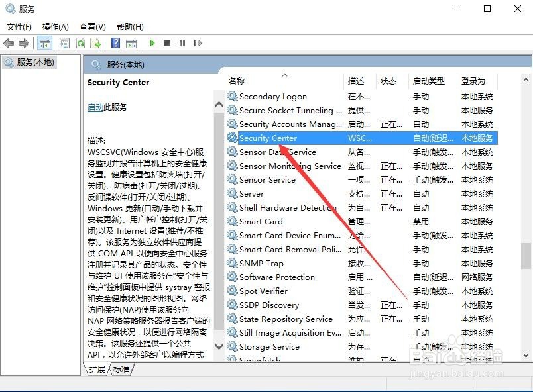Click gear icon beside Smart Card service

click(x=232, y=221)
